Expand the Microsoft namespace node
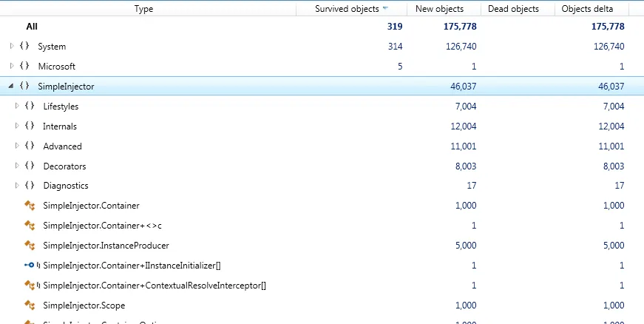This screenshot has height=324, width=644. click(12, 66)
